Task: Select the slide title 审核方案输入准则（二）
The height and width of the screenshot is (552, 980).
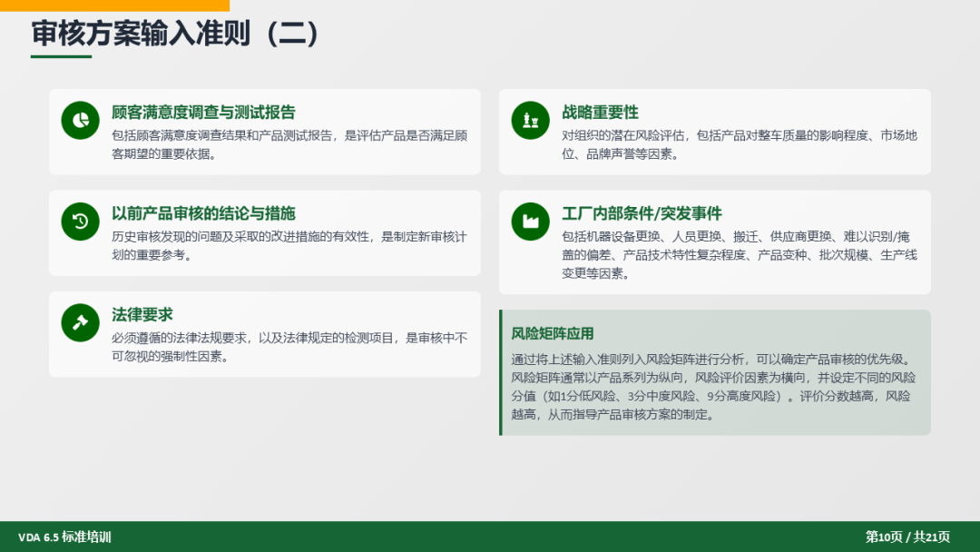Action: [x=176, y=33]
